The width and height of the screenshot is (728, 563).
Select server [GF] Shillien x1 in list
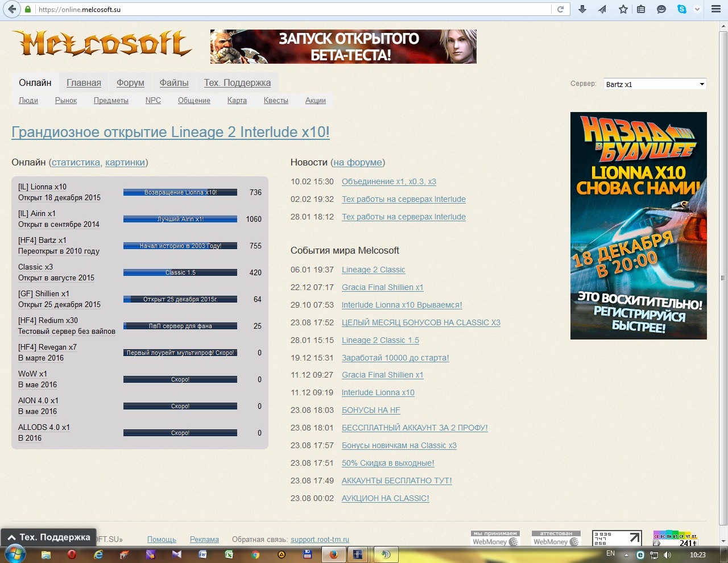tap(44, 294)
